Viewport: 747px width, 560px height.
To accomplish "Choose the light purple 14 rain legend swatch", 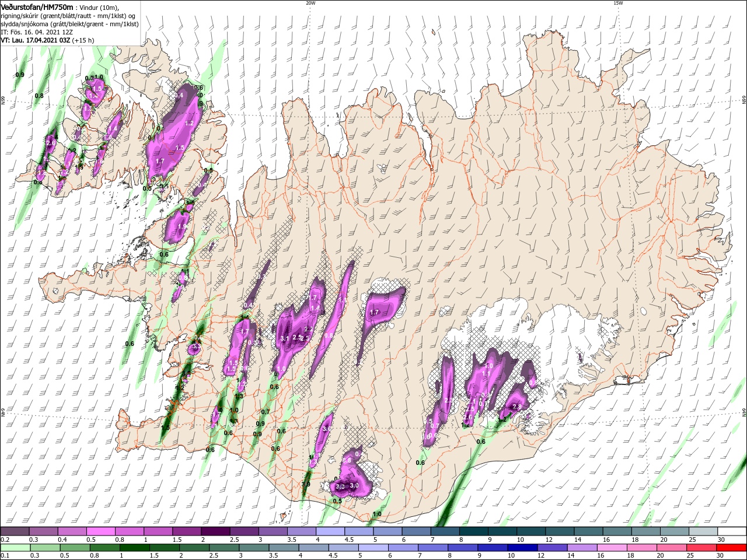I will click(582, 548).
